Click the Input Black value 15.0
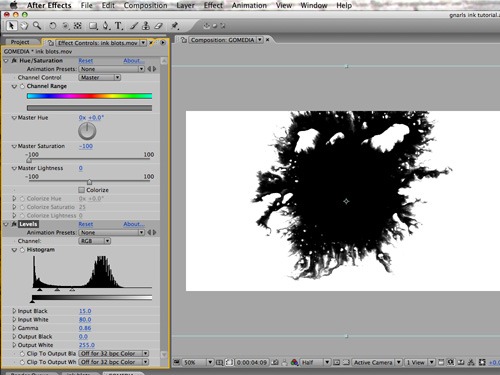500x375 pixels. (85, 311)
